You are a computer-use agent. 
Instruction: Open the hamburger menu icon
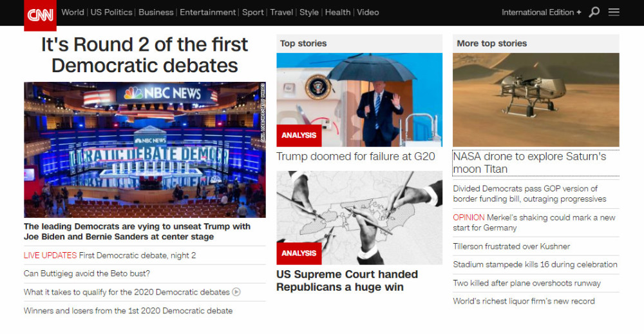click(614, 12)
